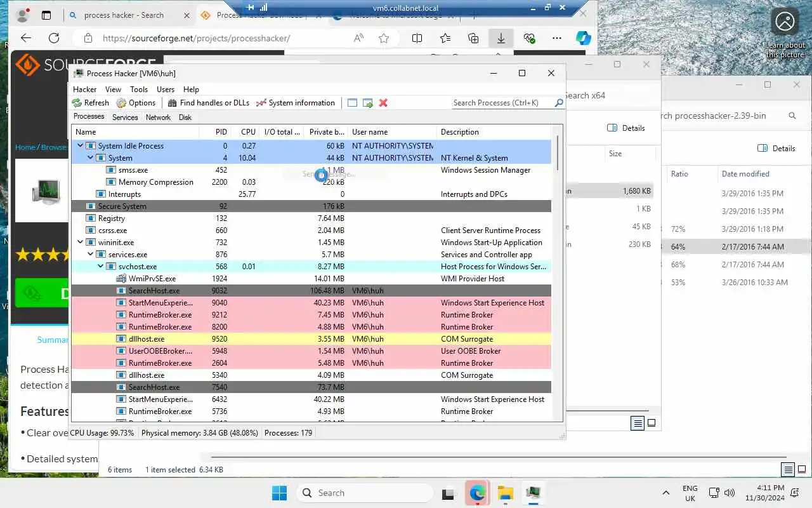Collapse the System tree node
Viewport: 812px width, 508px height.
pos(90,158)
